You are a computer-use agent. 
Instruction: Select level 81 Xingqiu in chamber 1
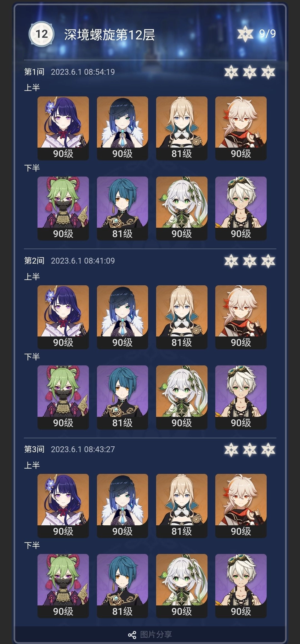(122, 208)
